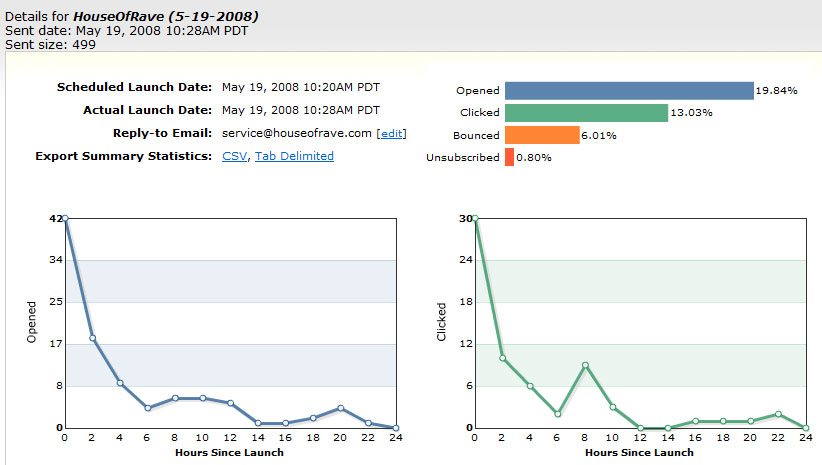Click Opened chart peak at hour 20
The height and width of the screenshot is (465, 822).
point(341,408)
